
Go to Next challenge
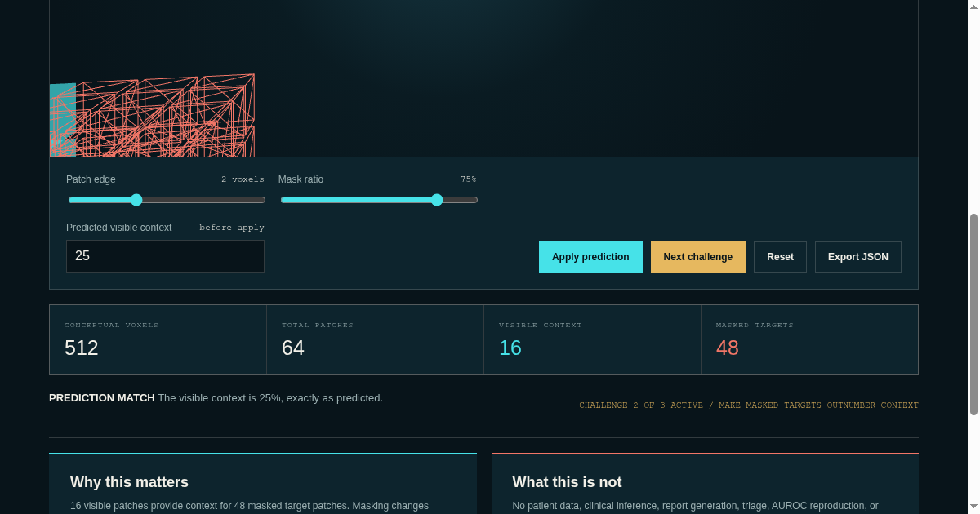[x=698, y=257]
